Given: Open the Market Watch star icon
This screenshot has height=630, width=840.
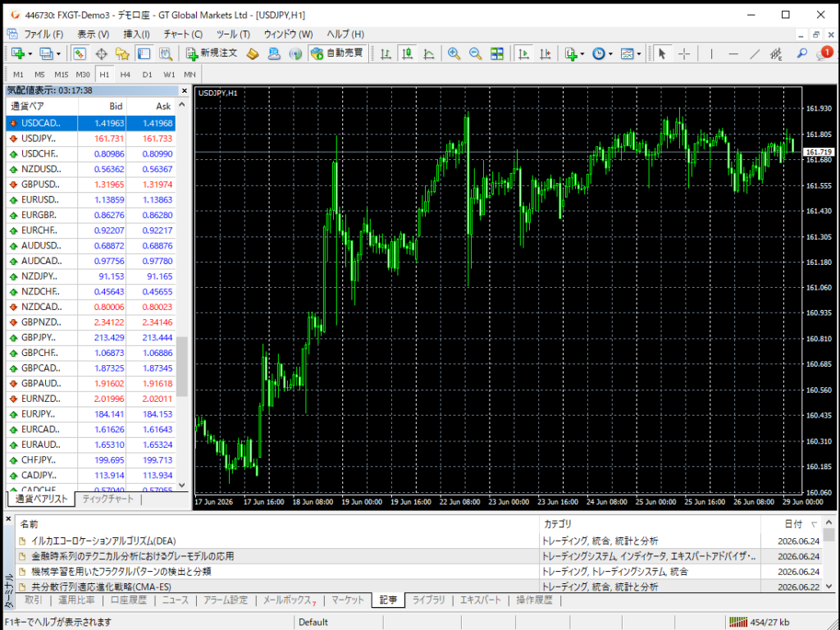Looking at the screenshot, I should [x=122, y=53].
